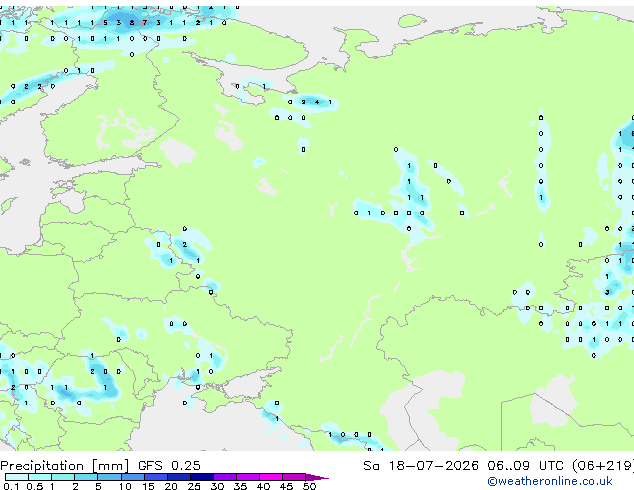The width and height of the screenshot is (634, 490).
Task: Click the "(06+219)" forecast offset text
Action: pos(602,466)
